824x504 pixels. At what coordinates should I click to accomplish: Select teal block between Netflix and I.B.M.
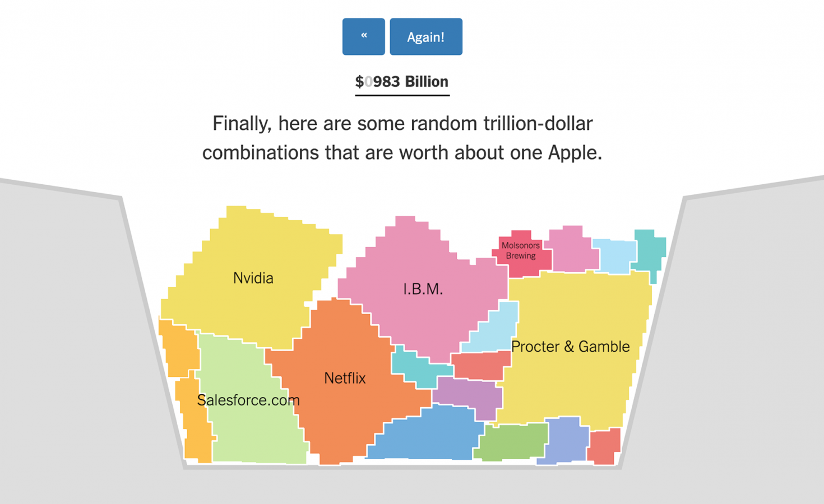[x=418, y=368]
